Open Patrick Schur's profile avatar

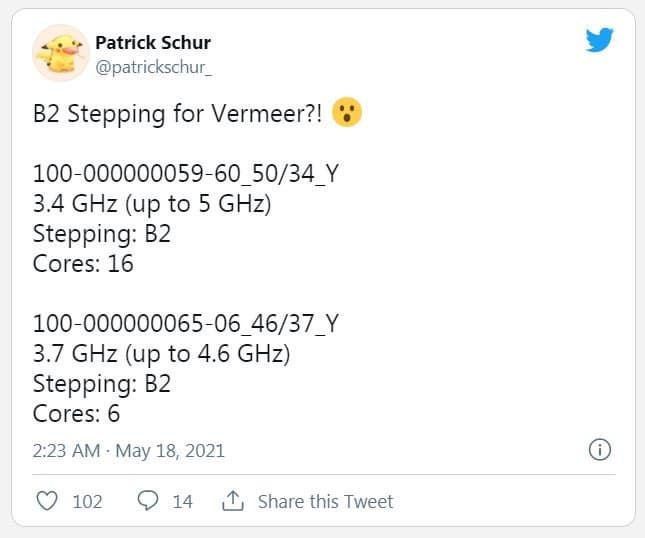click(59, 54)
